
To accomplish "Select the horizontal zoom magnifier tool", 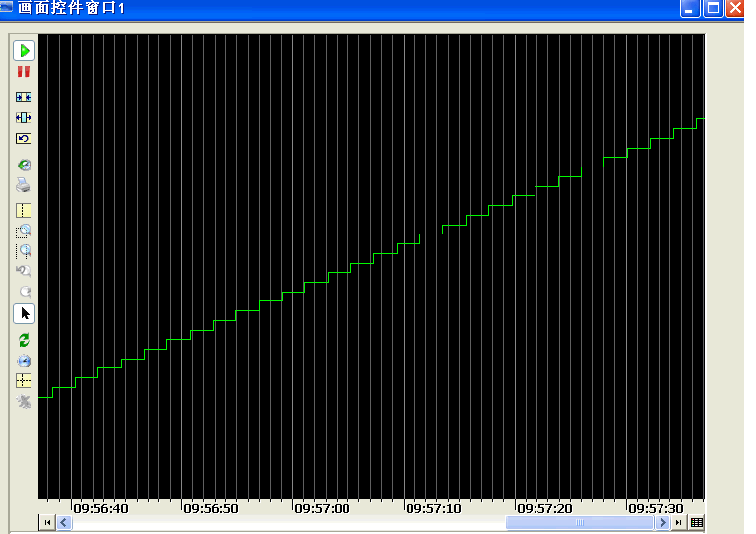I will pos(24,251).
